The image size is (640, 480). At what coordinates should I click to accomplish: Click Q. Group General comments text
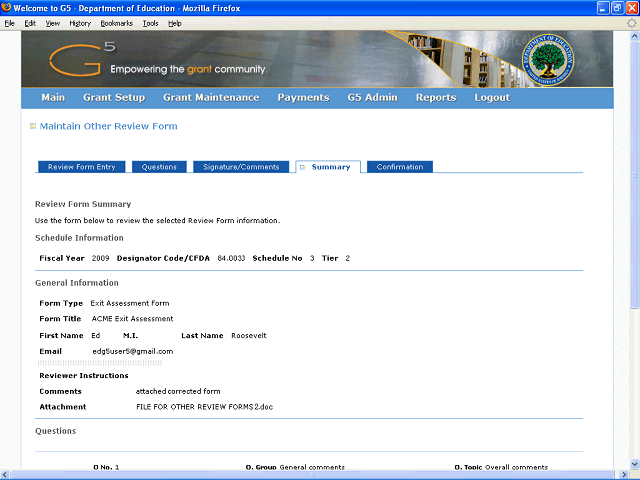[295, 467]
